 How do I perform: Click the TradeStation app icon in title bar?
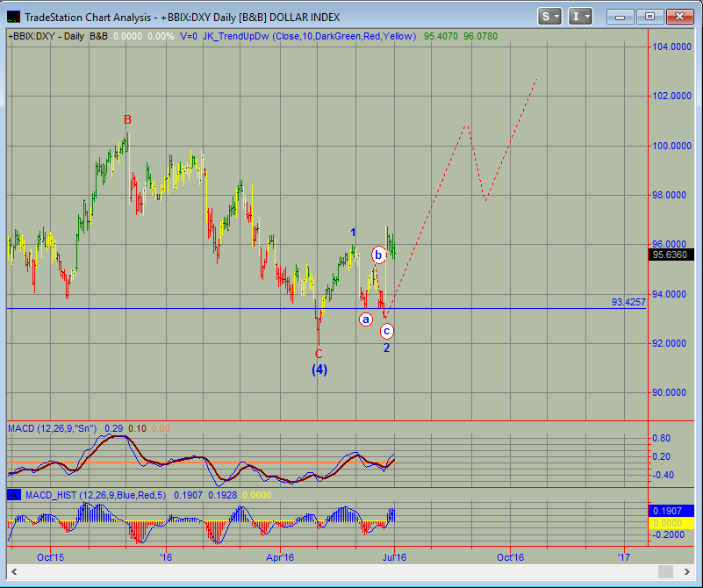coord(14,17)
